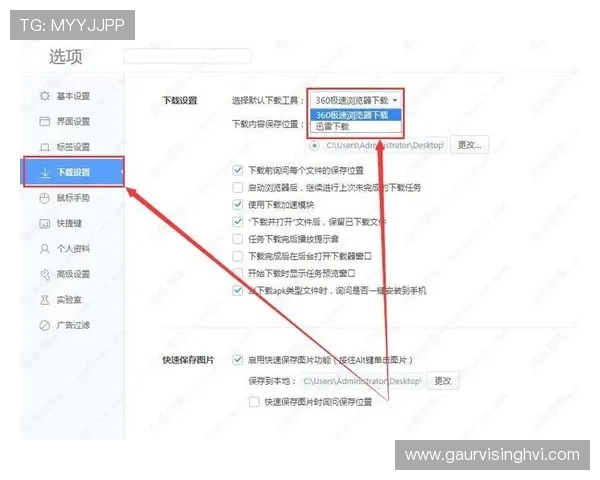Enable 开始下载时显示任务预览窗口 checkbox
The width and height of the screenshot is (600, 480).
pyautogui.click(x=238, y=273)
